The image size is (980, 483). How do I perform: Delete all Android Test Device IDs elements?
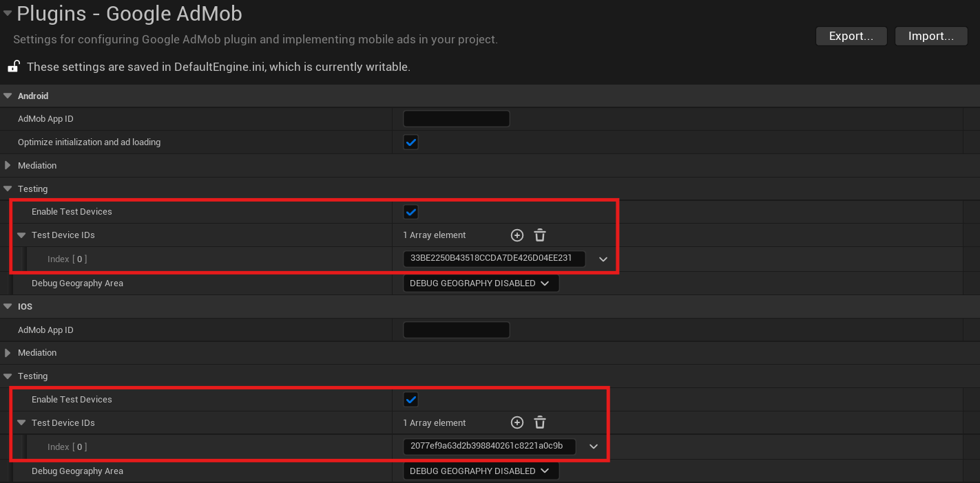click(x=540, y=235)
